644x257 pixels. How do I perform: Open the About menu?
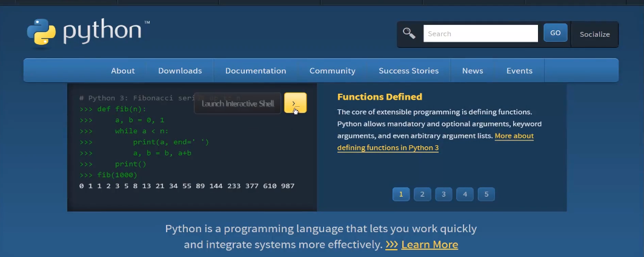click(x=123, y=71)
